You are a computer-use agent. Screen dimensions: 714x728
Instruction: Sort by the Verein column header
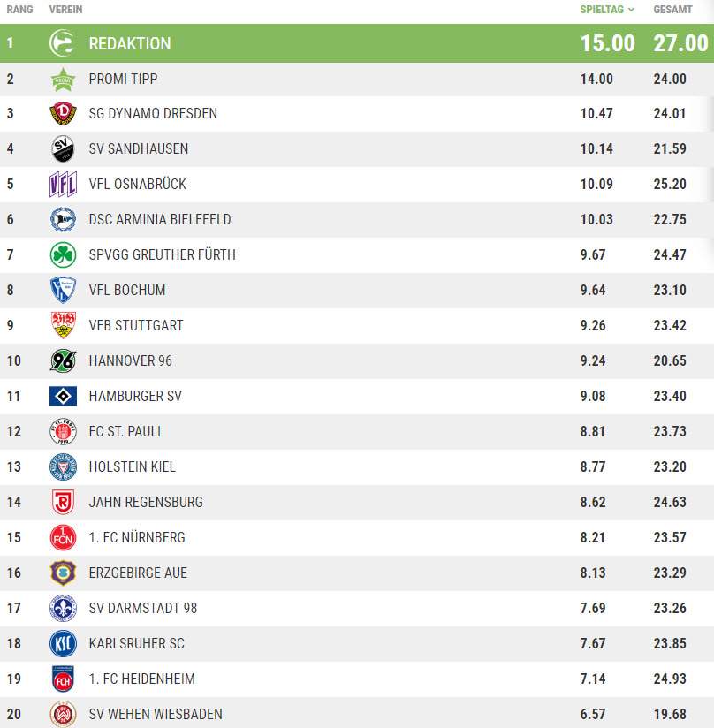(66, 10)
